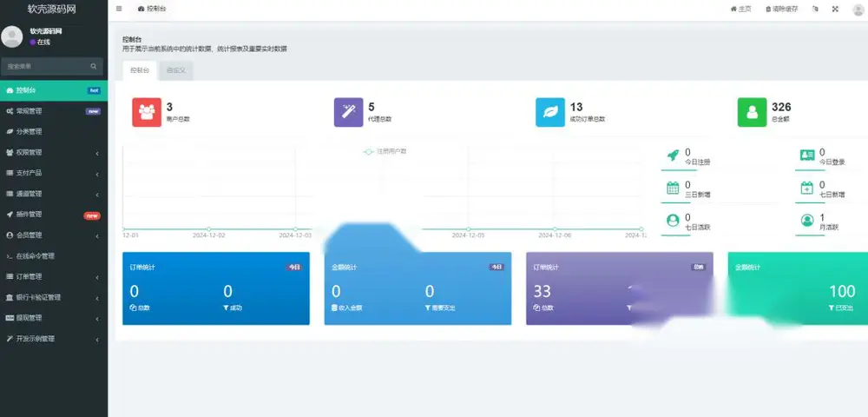Open the 常规管理 sidebar menu item

54,111
